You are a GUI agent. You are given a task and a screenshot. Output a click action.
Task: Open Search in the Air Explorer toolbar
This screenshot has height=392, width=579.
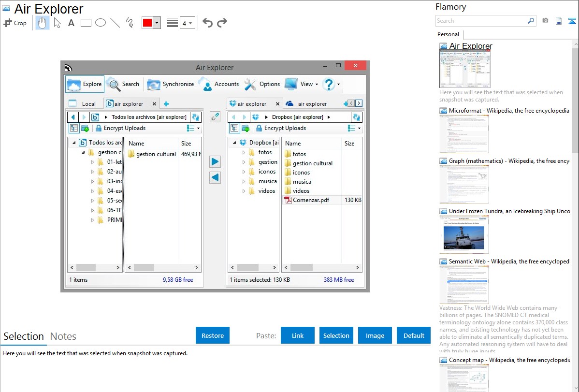pyautogui.click(x=123, y=84)
